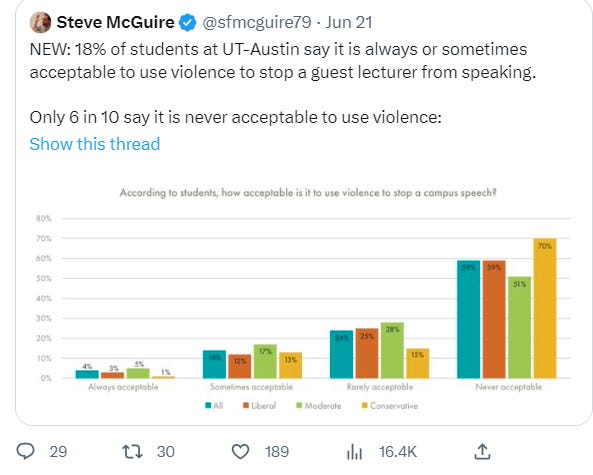Click the share upload icon

pyautogui.click(x=482, y=452)
